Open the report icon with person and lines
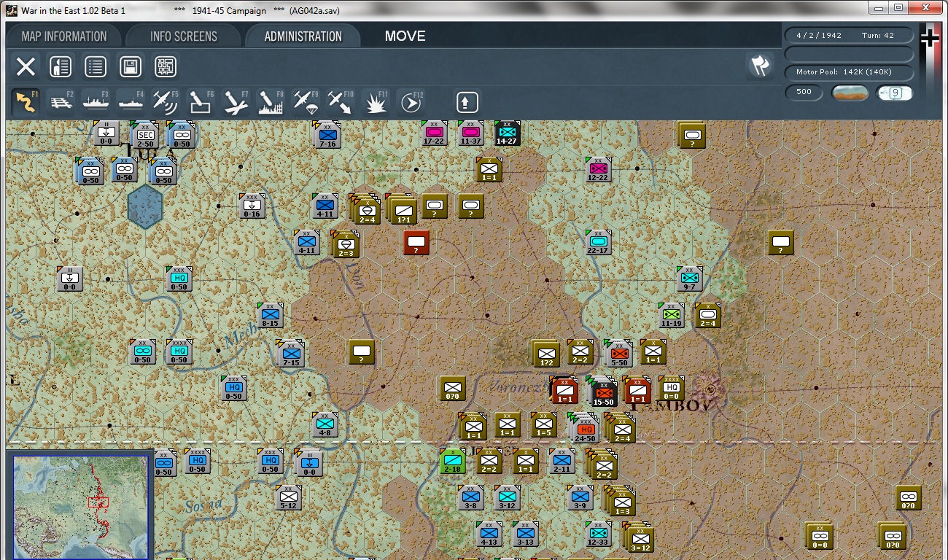The image size is (948, 560). 61,67
